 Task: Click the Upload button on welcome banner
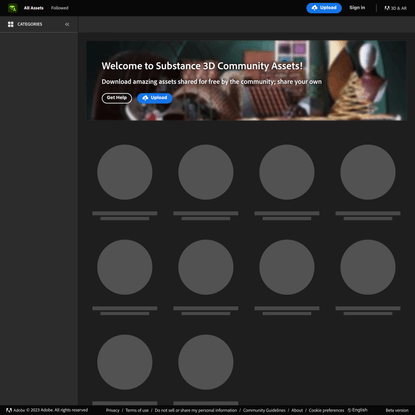tap(155, 98)
